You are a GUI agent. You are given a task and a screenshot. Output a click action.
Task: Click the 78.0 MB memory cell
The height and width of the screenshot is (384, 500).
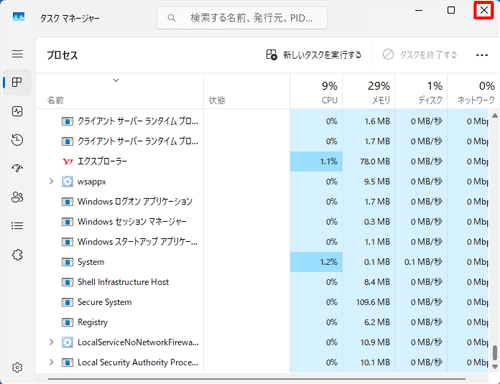(x=369, y=162)
